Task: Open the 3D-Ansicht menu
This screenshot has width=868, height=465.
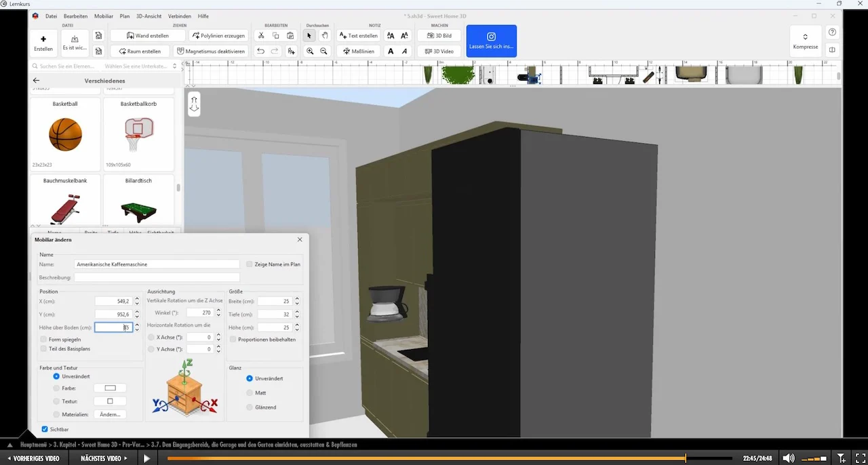Action: pos(149,16)
